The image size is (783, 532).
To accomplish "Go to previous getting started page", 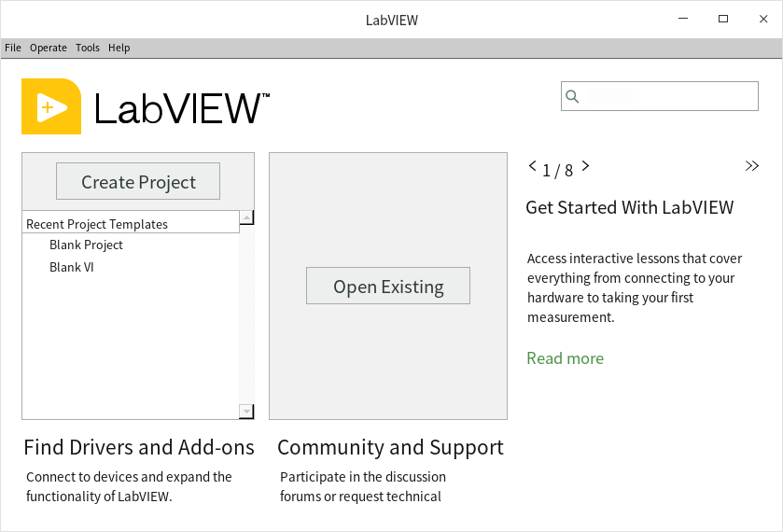I will [533, 167].
